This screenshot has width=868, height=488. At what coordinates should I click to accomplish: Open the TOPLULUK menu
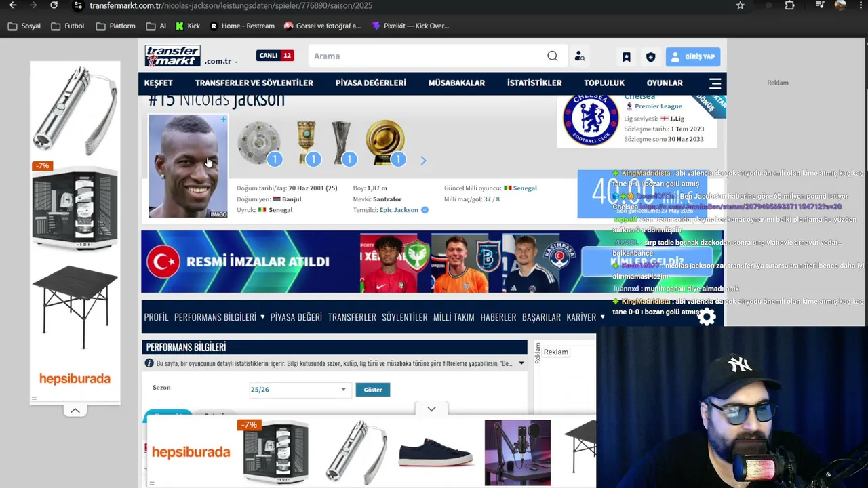pos(604,83)
